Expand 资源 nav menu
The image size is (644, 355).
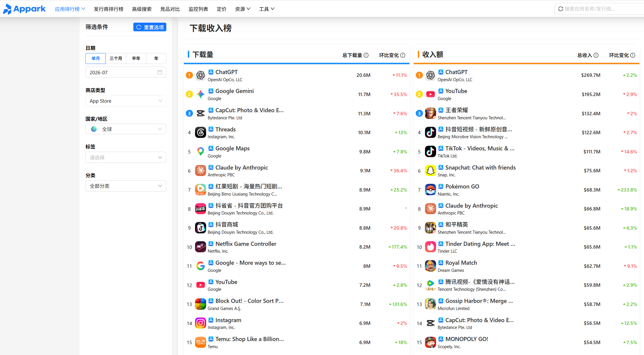[x=243, y=9]
